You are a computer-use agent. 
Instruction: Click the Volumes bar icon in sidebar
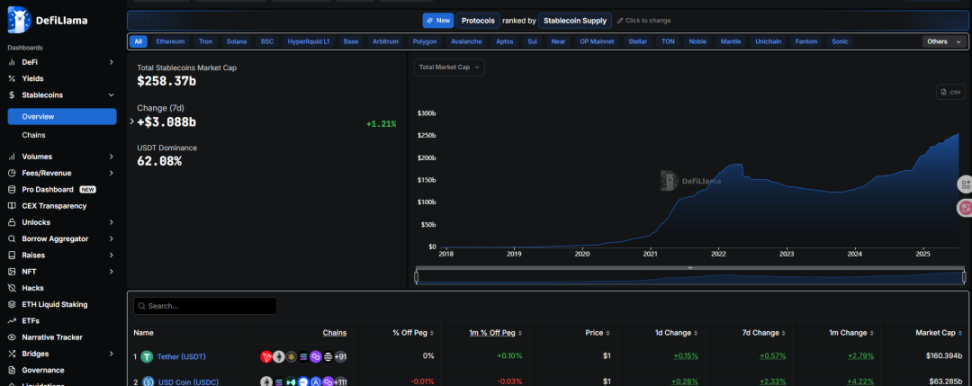click(11, 157)
